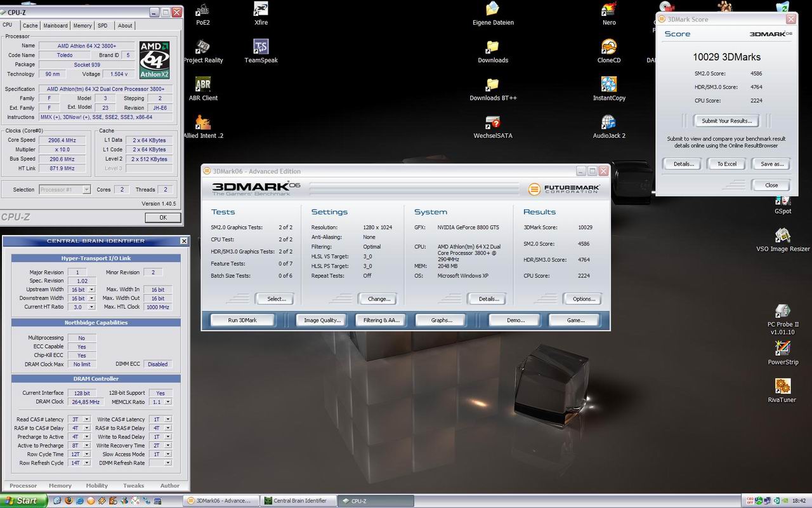The height and width of the screenshot is (508, 812).
Task: Click OK in the CPU-Z window
Action: [x=163, y=217]
